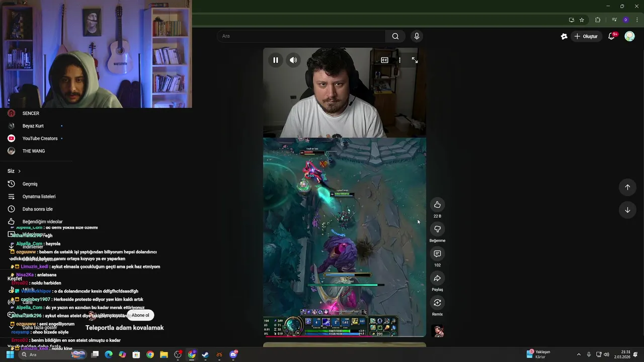The image size is (644, 362).
Task: Open OBS Studio from the taskbar
Action: point(178,354)
